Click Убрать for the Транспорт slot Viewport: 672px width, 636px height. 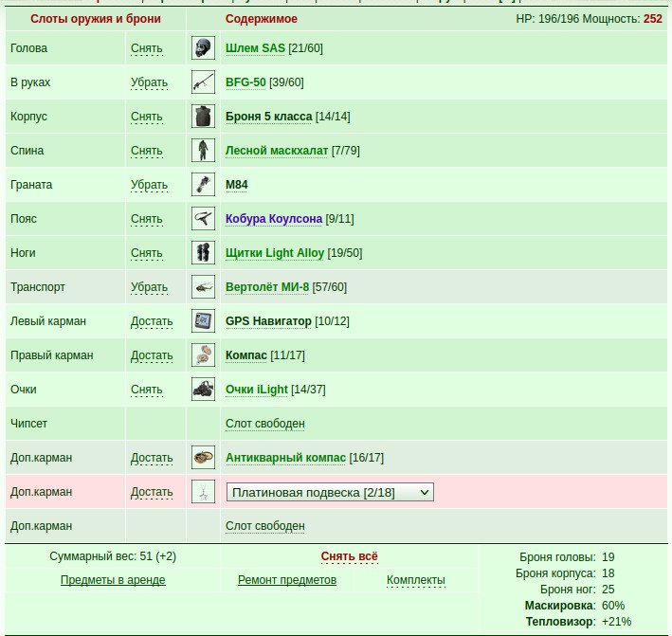[149, 287]
